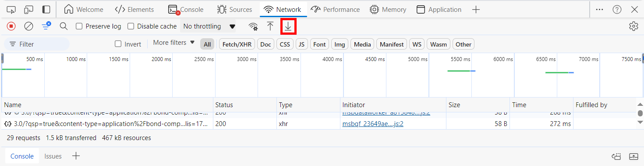Sort by Type column header
The width and height of the screenshot is (644, 166).
point(309,105)
